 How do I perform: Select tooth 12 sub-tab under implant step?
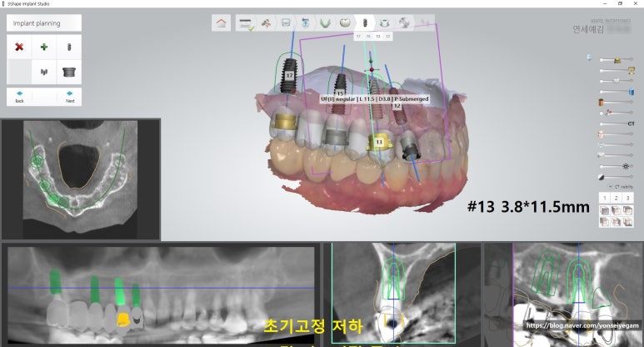[388, 37]
